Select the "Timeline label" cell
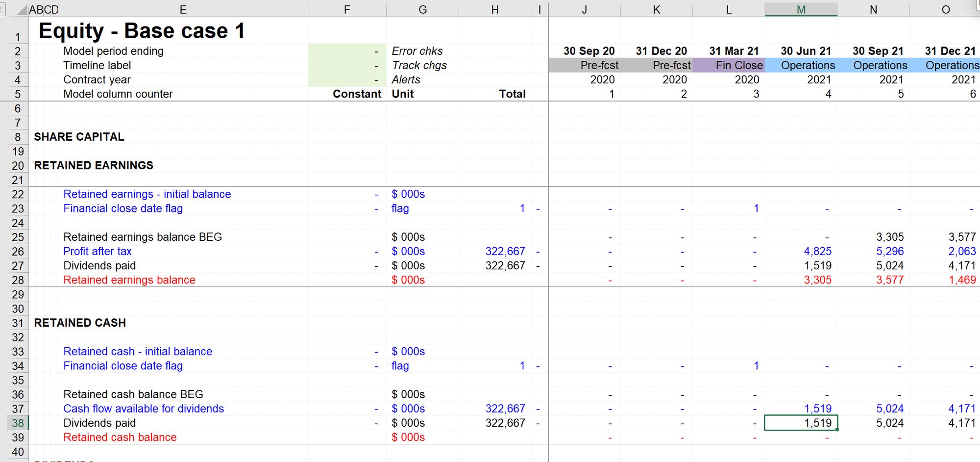This screenshot has height=462, width=980. click(x=97, y=65)
